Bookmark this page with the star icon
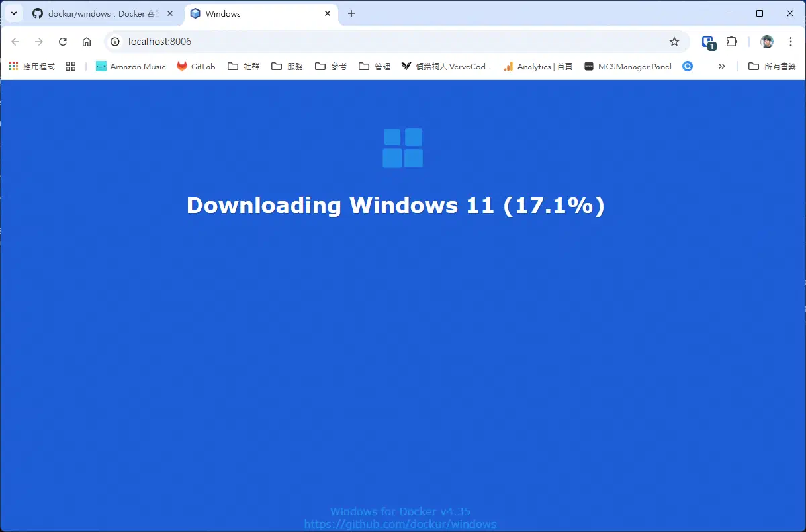806x532 pixels. [674, 42]
